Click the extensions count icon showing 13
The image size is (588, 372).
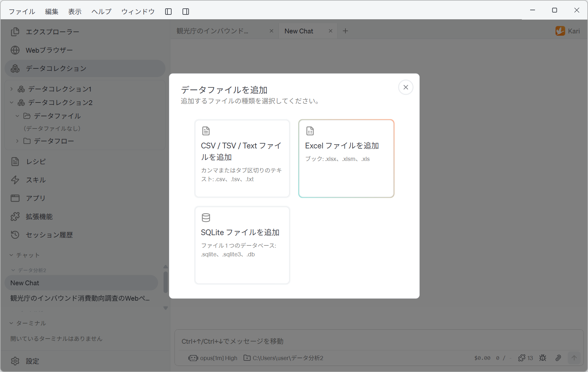tap(525, 358)
